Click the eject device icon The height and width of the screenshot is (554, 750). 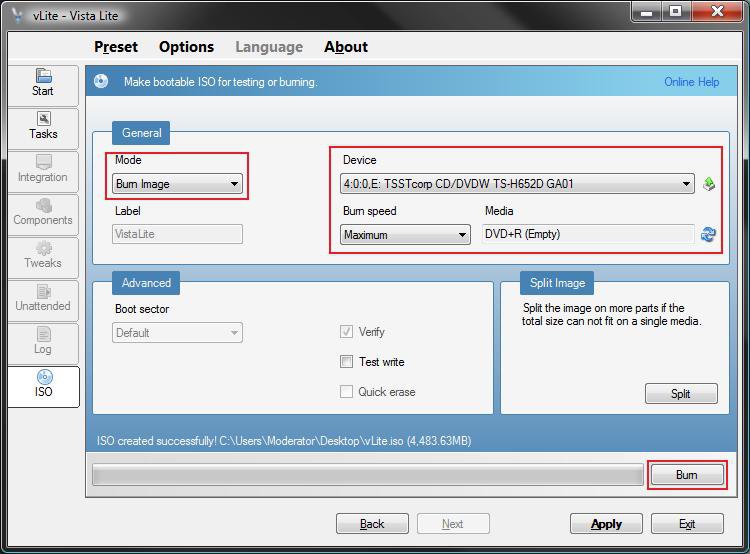tap(709, 184)
